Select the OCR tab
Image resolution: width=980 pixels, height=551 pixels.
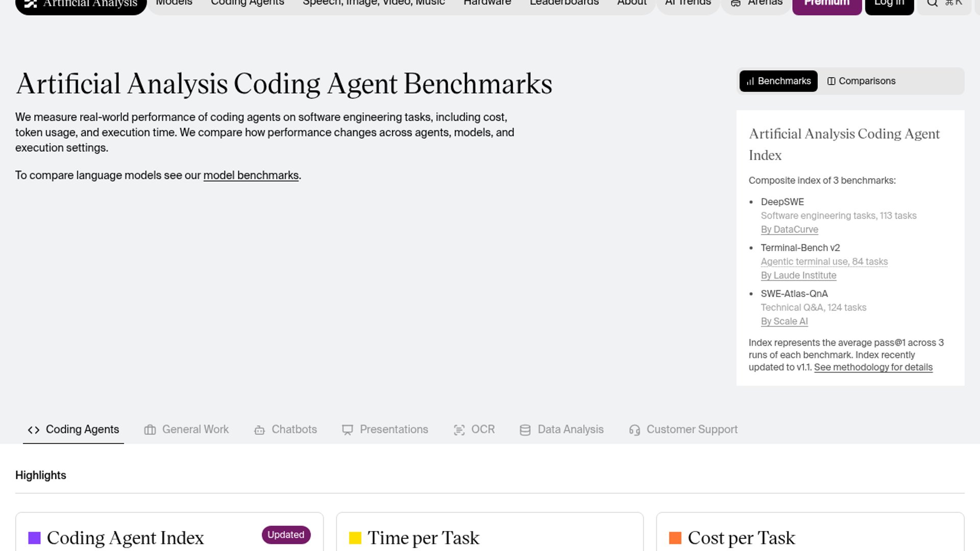474,430
